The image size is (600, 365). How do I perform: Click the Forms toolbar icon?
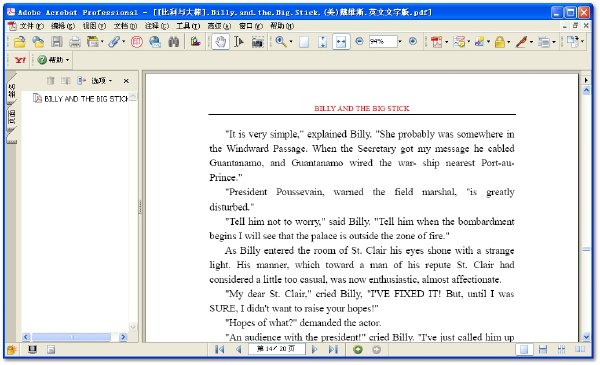[x=544, y=42]
